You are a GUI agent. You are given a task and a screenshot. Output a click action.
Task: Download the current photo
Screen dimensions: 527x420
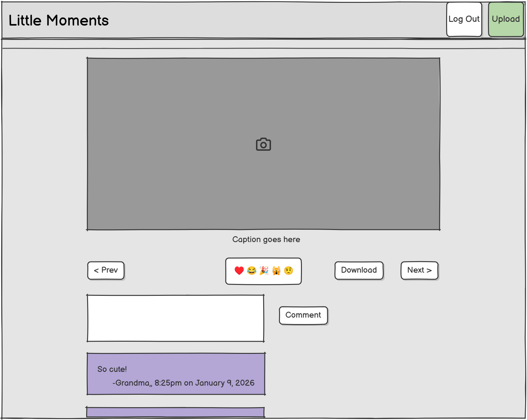click(x=359, y=271)
